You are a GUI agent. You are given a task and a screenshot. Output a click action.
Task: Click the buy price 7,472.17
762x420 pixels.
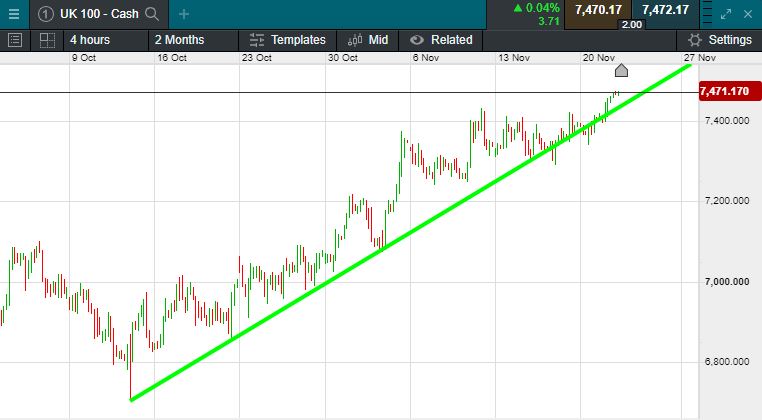tap(665, 10)
